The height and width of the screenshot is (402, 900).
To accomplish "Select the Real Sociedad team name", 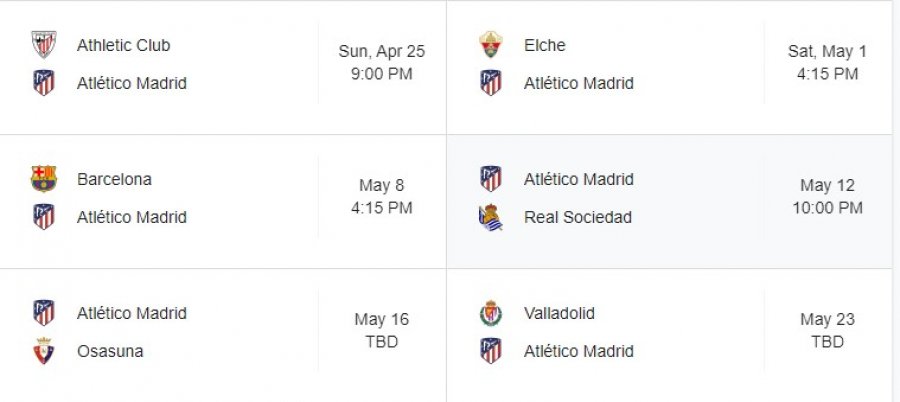I will 578,217.
